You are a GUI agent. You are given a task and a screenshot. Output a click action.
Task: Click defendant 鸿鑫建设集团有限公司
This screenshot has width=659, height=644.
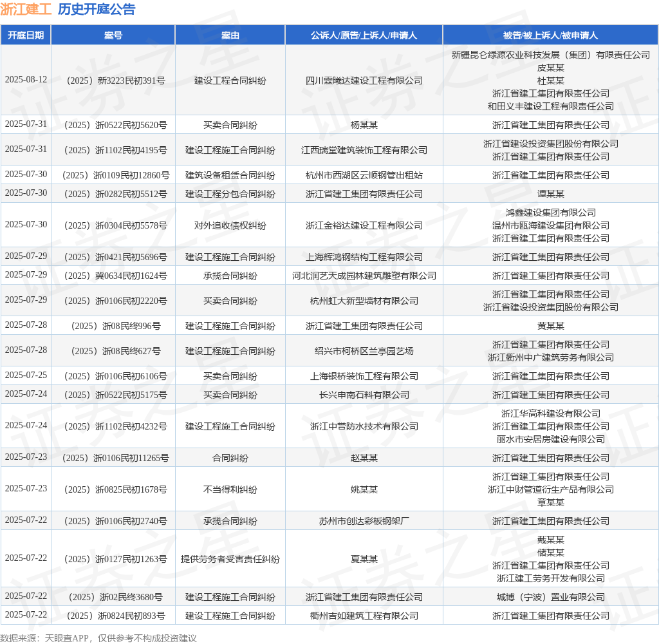tap(551, 213)
